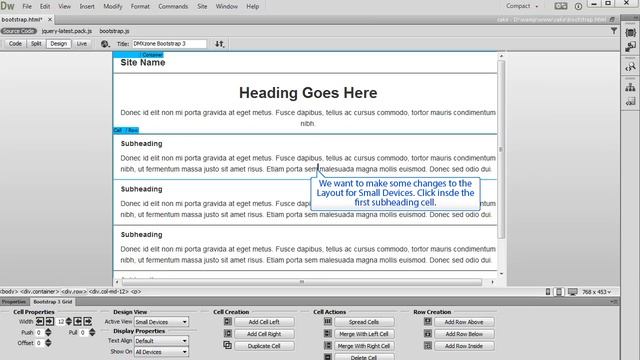Open the Active View Small Devices dropdown
This screenshot has width=640, height=360.
tap(161, 322)
